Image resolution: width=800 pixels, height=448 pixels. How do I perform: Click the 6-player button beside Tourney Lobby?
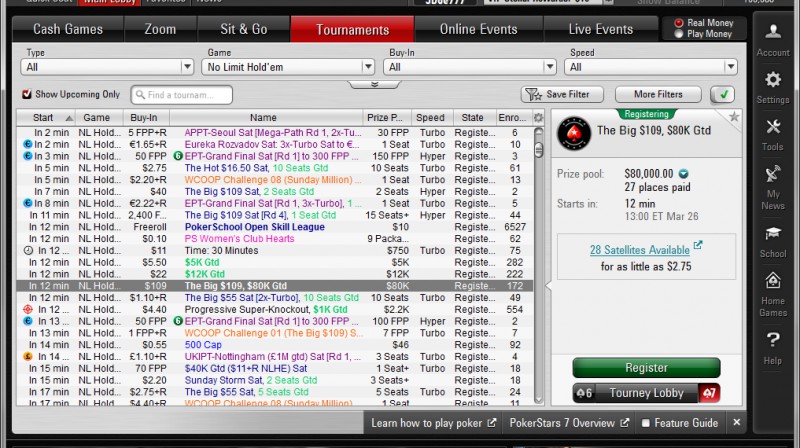point(584,393)
